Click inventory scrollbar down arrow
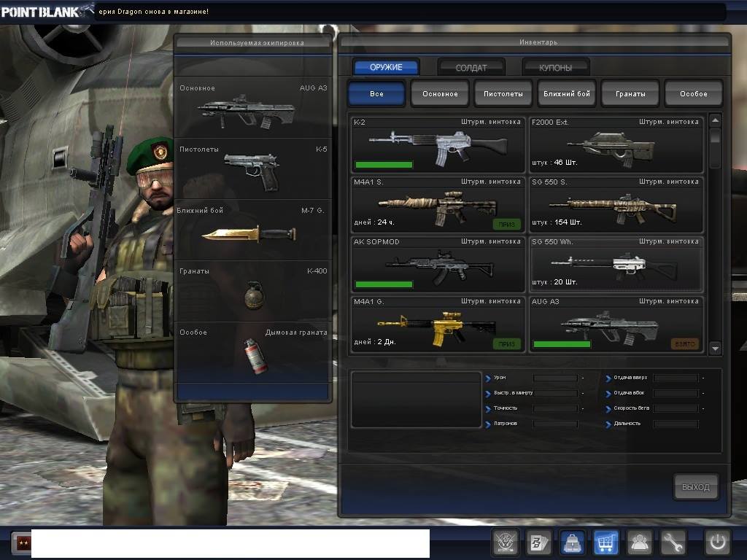747x560 pixels. point(715,349)
